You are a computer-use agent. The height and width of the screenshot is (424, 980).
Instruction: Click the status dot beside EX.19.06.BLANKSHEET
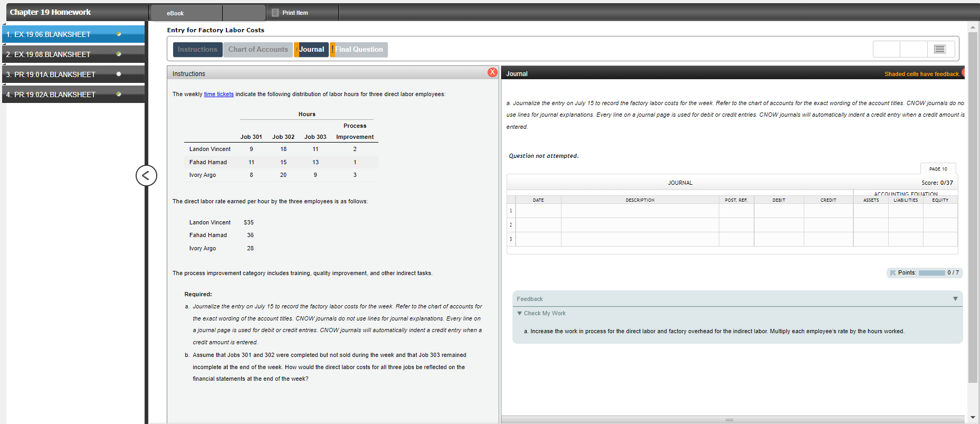pyautogui.click(x=119, y=34)
